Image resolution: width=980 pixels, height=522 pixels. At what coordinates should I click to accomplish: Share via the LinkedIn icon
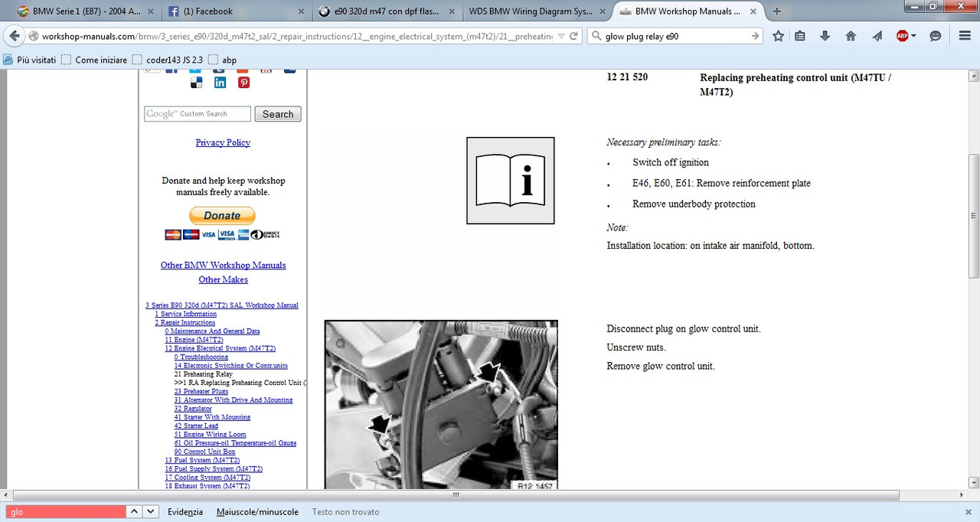coord(220,83)
